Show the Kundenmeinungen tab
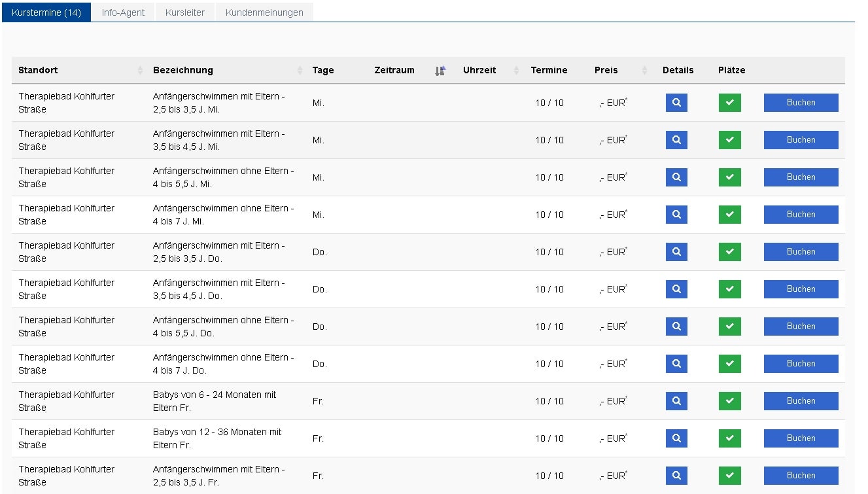Image resolution: width=868 pixels, height=494 pixels. 264,12
